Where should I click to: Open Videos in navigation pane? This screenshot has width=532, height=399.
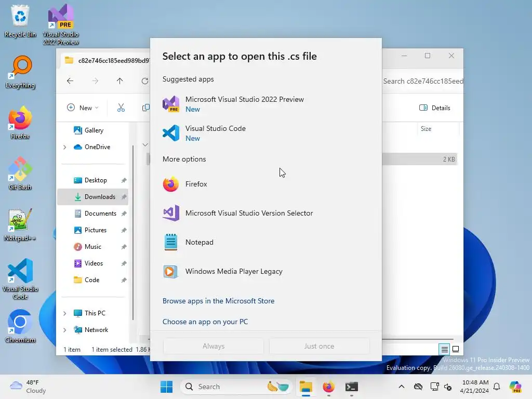94,263
